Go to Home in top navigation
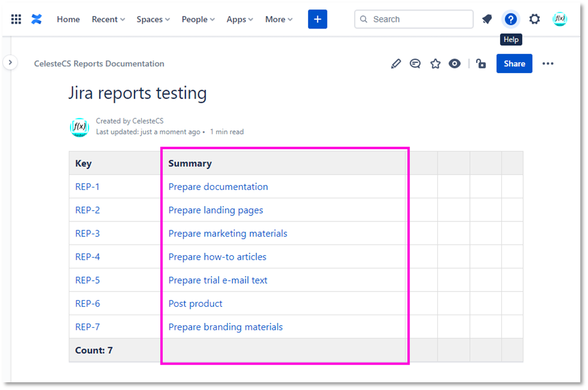The image size is (588, 390). pyautogui.click(x=68, y=19)
